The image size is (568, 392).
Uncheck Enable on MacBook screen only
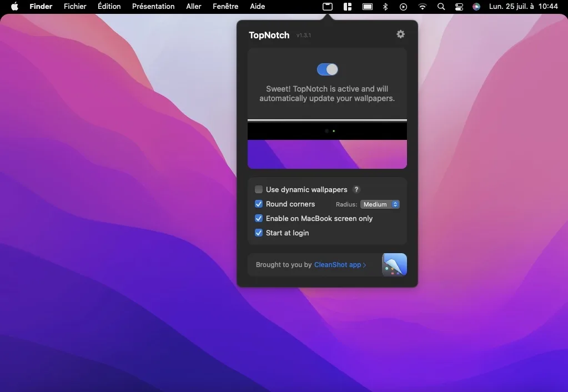coord(259,218)
